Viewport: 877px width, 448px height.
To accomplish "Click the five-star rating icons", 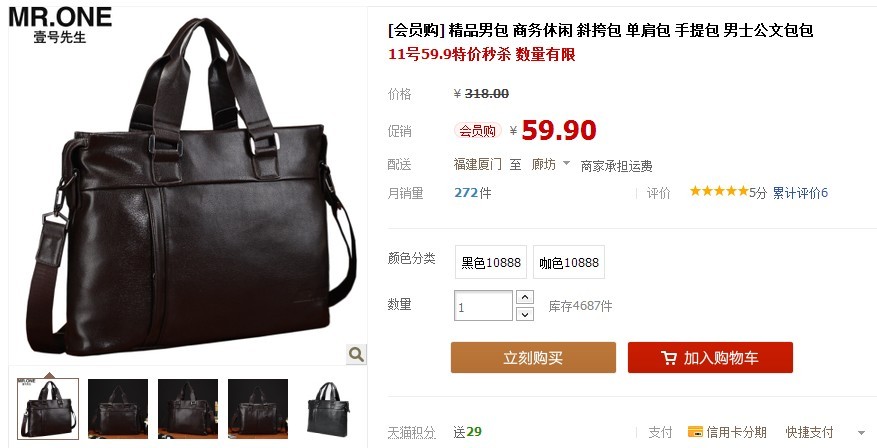I will point(719,192).
